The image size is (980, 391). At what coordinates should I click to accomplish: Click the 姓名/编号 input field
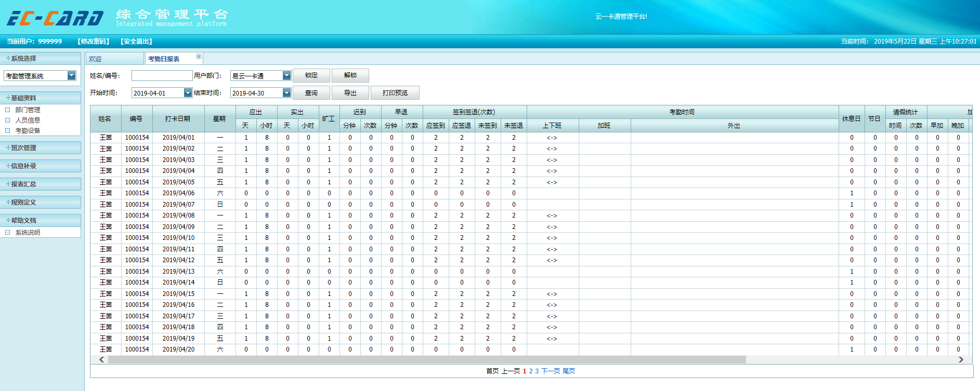(x=162, y=76)
